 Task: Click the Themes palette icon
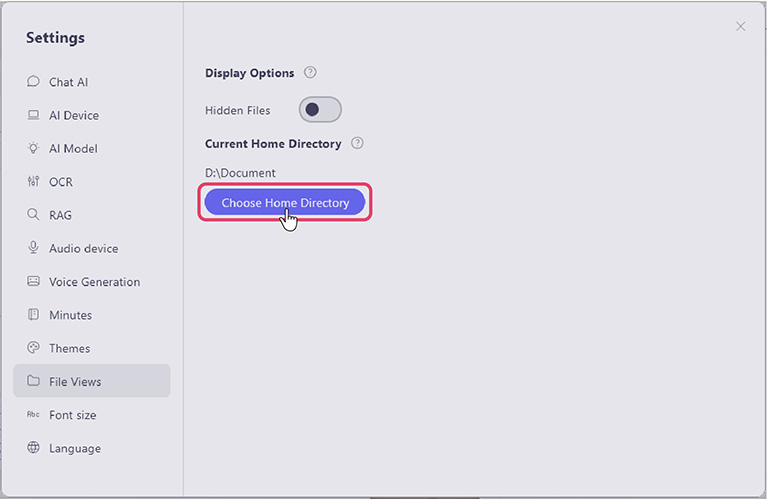[x=33, y=348]
